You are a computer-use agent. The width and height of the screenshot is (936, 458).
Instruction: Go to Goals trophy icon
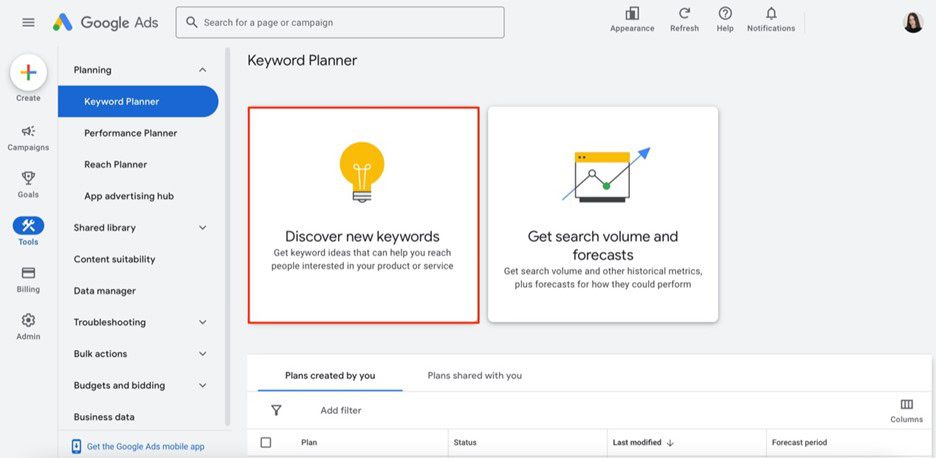pos(28,177)
